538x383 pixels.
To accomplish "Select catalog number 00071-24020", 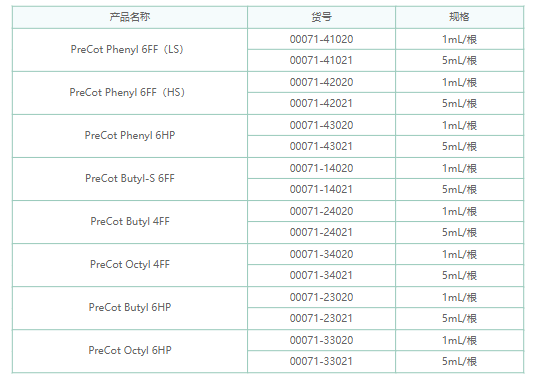I will click(321, 211).
